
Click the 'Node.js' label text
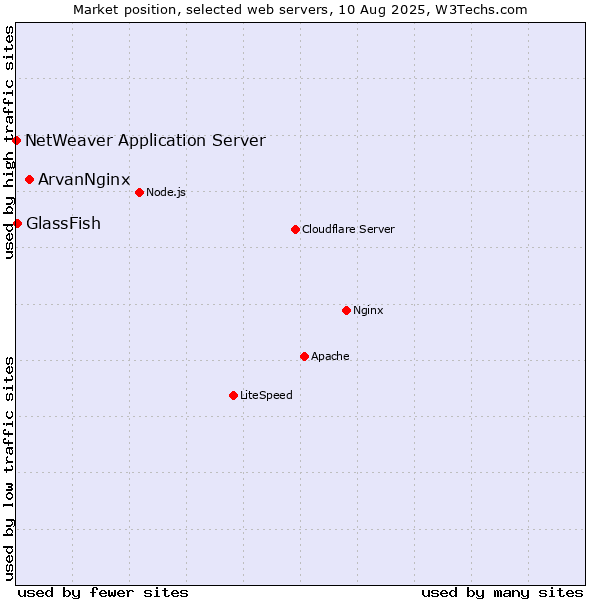pos(166,192)
